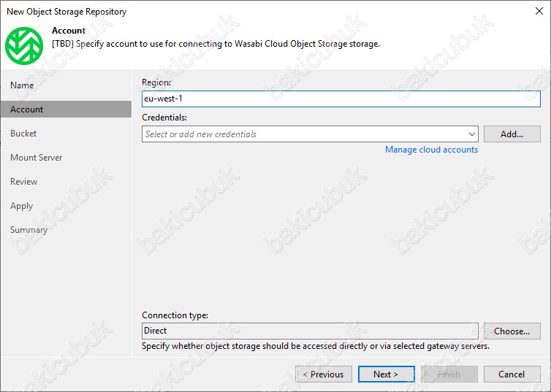The width and height of the screenshot is (551, 392).
Task: Click Add... to create new credentials
Action: tap(512, 134)
